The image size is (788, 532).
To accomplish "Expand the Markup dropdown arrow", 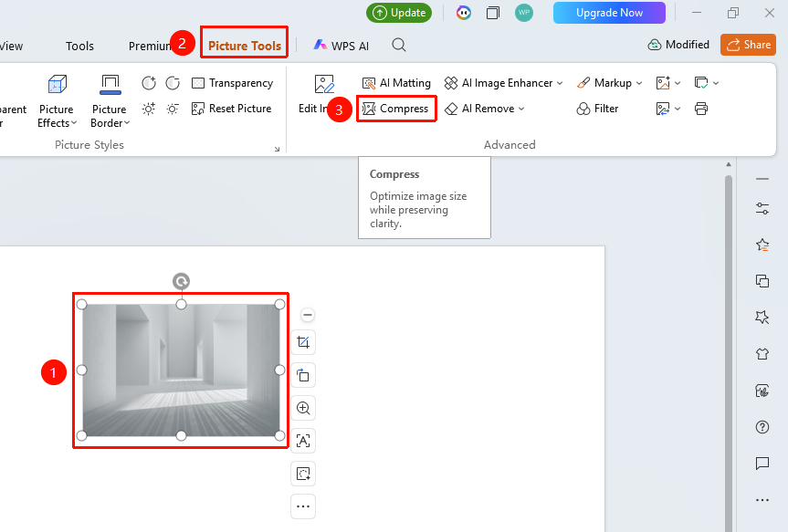I will [639, 83].
